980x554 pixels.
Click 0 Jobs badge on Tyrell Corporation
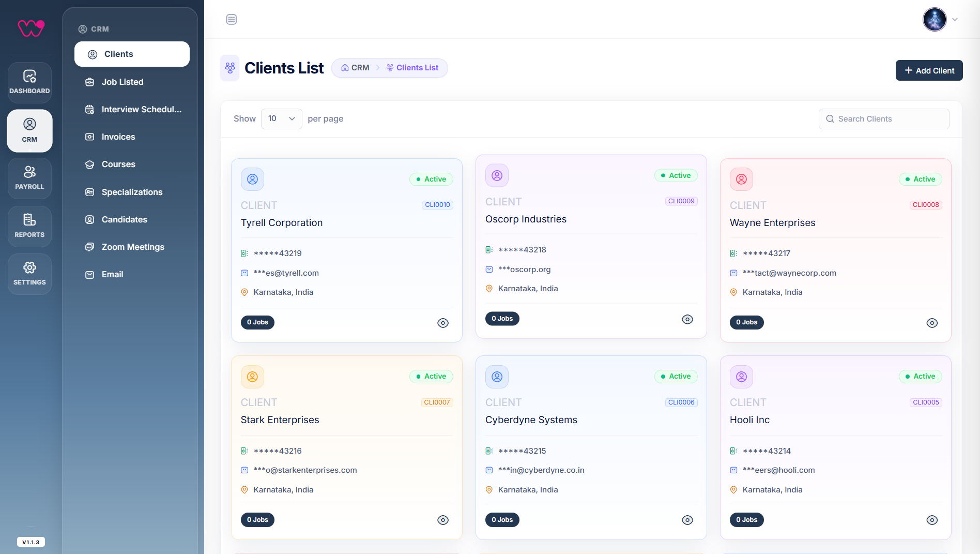click(x=257, y=322)
